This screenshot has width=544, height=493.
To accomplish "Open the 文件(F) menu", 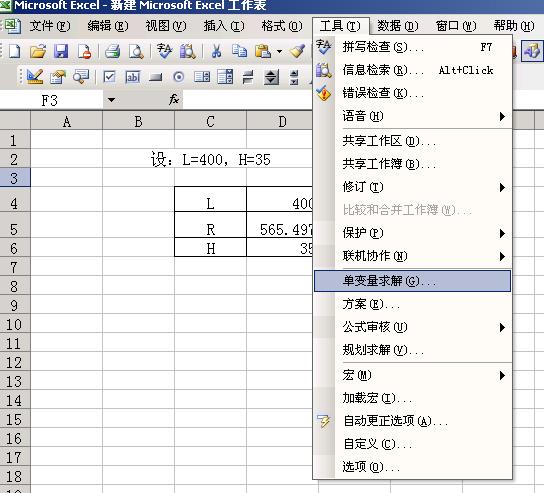I will pos(50,26).
